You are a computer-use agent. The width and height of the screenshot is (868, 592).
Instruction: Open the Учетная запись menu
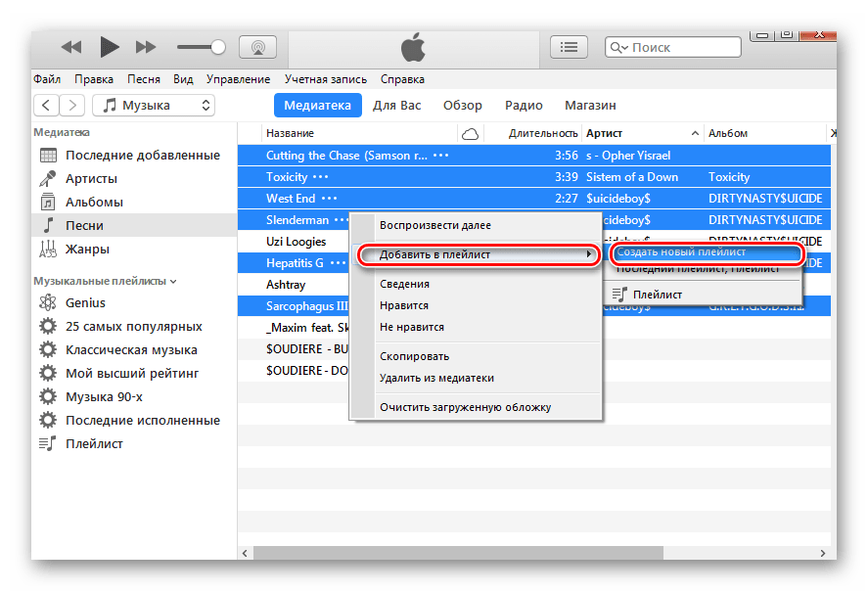[x=326, y=79]
